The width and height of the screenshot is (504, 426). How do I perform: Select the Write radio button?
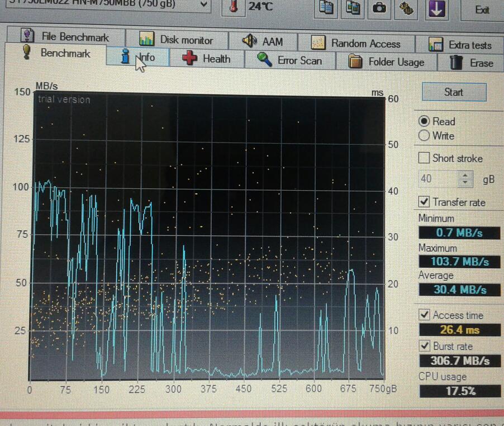pos(425,135)
